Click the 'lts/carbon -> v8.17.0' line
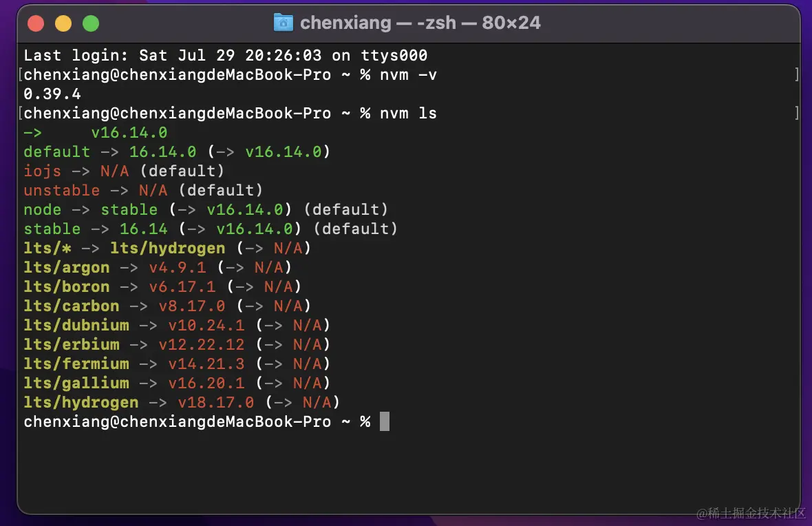This screenshot has width=812, height=526. (167, 306)
